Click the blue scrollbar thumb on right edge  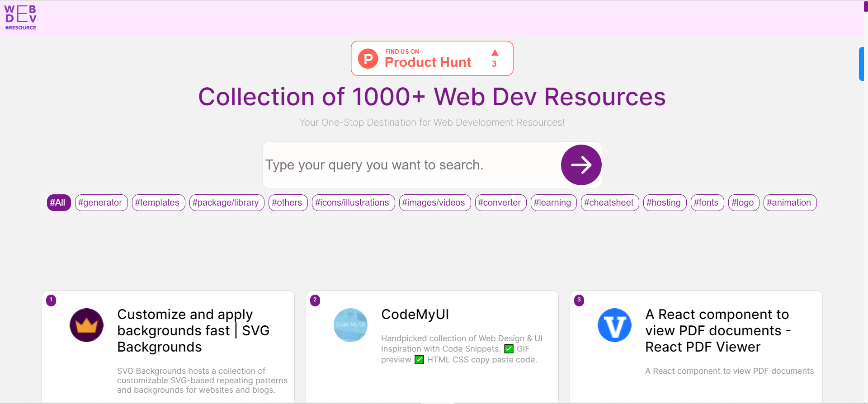862,64
